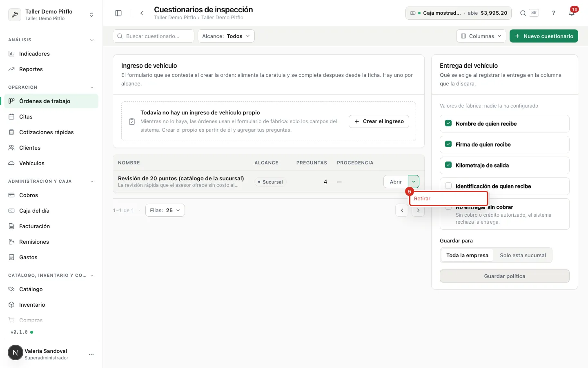
Task: Open Clientes section
Action: [x=51, y=148]
